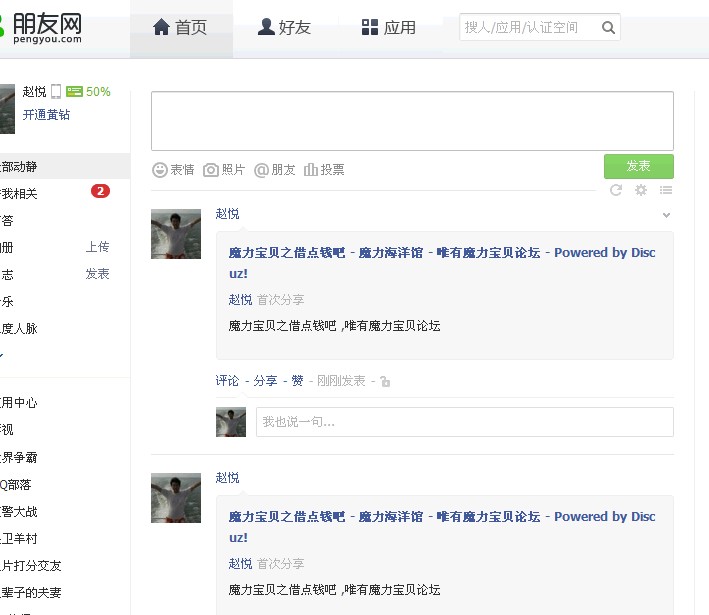Click the 我也说一句 comment box
The width and height of the screenshot is (709, 615).
pyautogui.click(x=464, y=422)
